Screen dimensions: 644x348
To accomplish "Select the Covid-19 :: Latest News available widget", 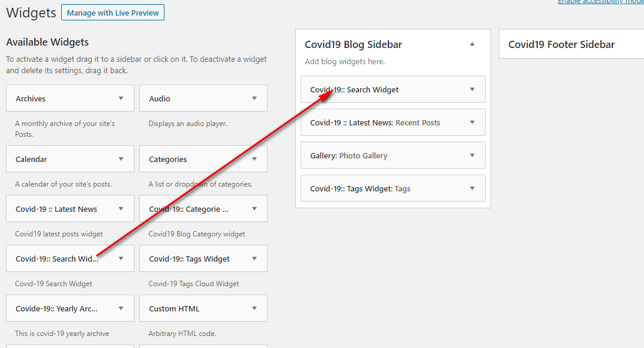I will tap(70, 209).
